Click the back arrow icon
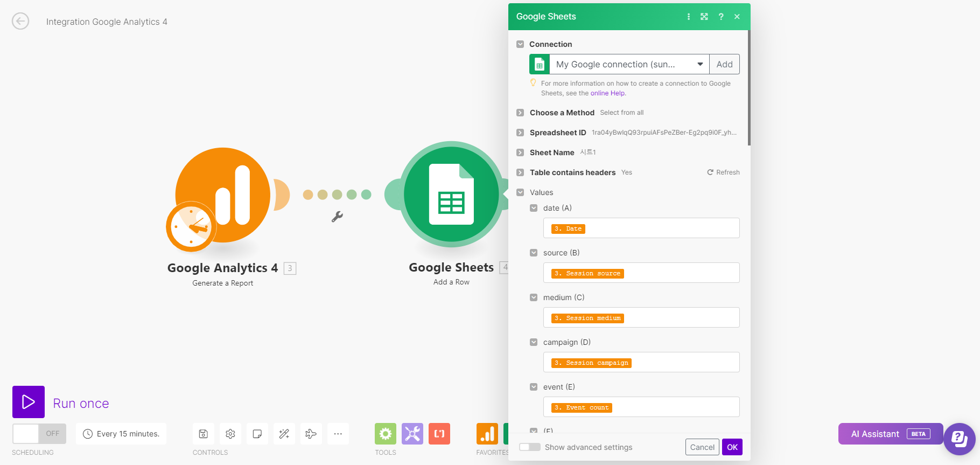This screenshot has width=980, height=465. click(x=20, y=22)
